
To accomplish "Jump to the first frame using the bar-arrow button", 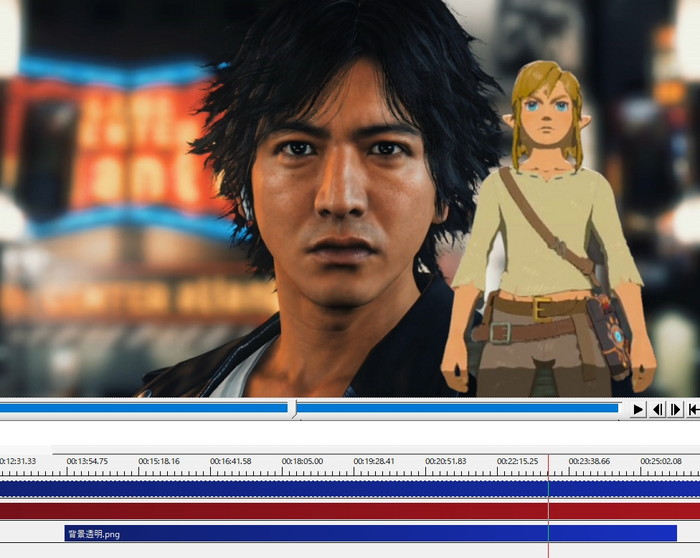I will click(x=693, y=409).
